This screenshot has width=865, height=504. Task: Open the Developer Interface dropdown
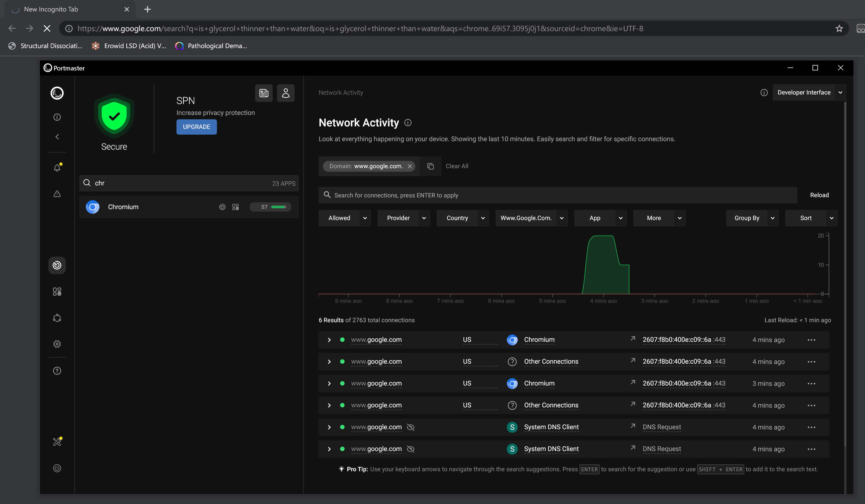pos(809,92)
